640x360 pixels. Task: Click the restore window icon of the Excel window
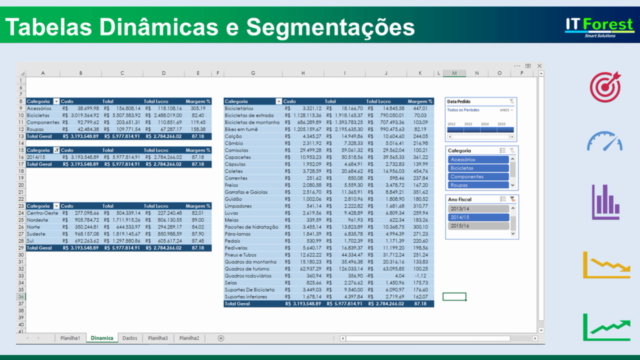click(x=528, y=66)
